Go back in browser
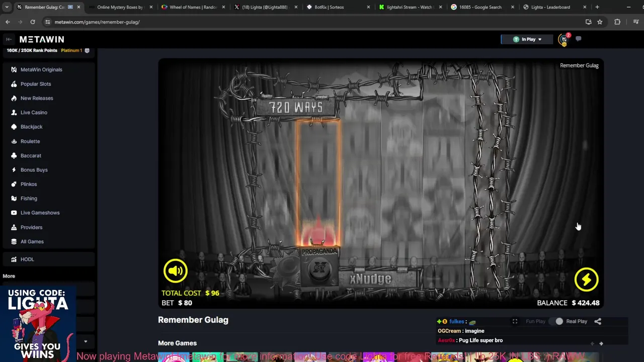 point(8,22)
